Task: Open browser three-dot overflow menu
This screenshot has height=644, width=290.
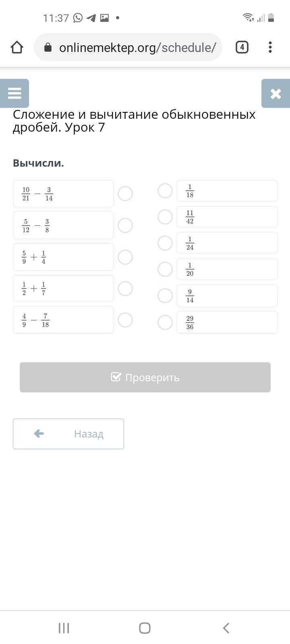Action: (270, 47)
